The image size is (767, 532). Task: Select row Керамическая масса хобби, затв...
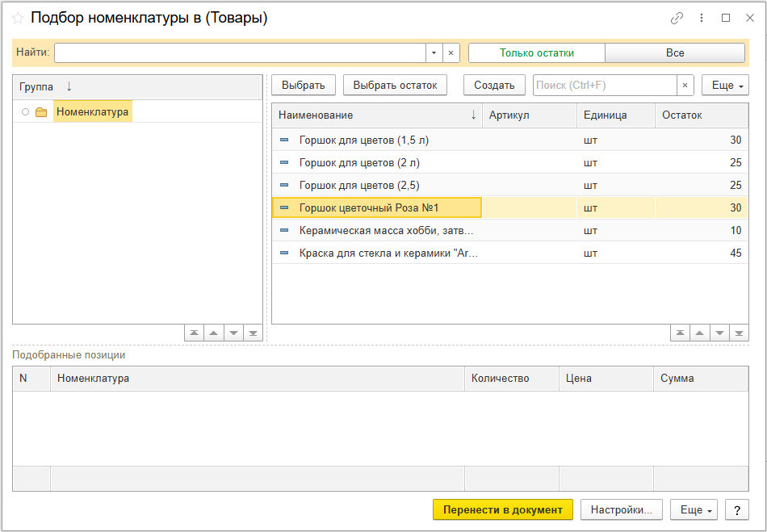[x=510, y=230]
